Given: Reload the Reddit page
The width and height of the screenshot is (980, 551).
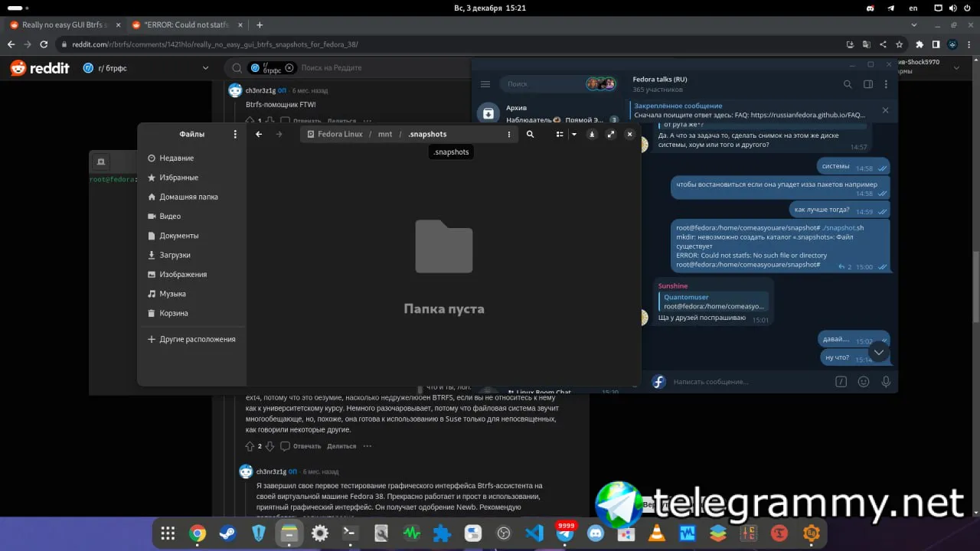Looking at the screenshot, I should pos(44,44).
